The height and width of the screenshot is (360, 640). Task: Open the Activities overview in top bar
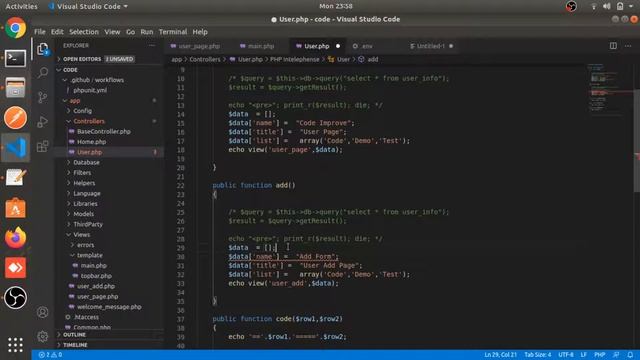21,6
